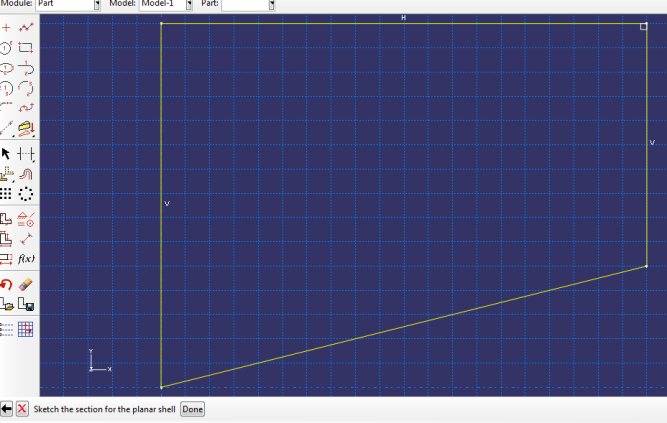Select the Auto-Trim tool
The height and width of the screenshot is (423, 667).
tap(26, 154)
